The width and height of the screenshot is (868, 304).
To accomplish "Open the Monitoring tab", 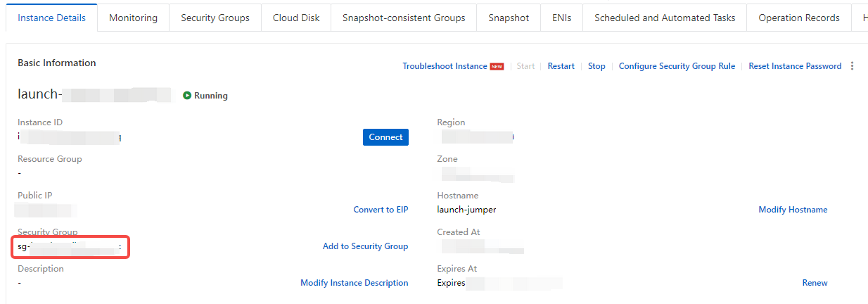I will [x=133, y=18].
